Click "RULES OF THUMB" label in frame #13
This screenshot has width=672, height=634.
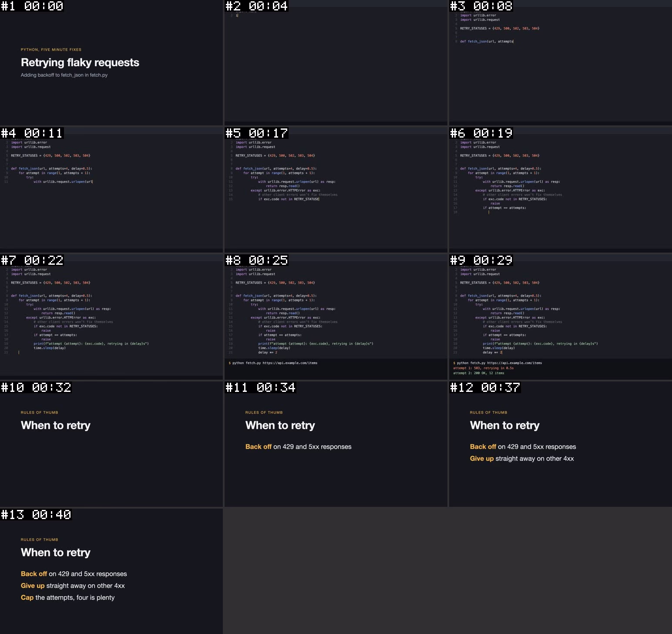(39, 540)
